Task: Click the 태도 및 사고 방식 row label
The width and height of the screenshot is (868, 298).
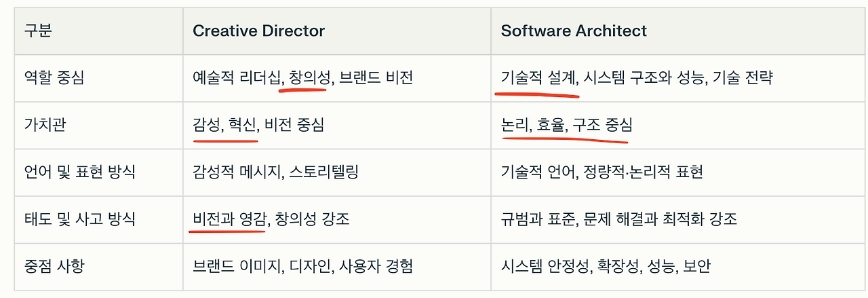Action: point(79,219)
